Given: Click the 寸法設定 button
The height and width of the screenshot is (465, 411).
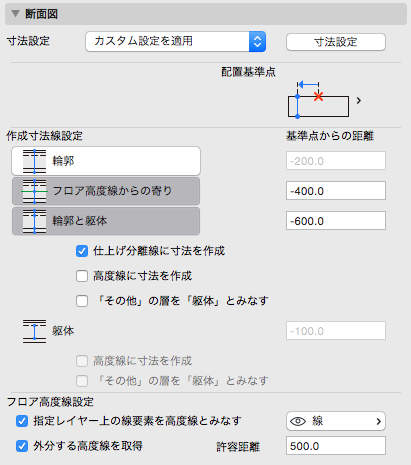Looking at the screenshot, I should [x=336, y=42].
